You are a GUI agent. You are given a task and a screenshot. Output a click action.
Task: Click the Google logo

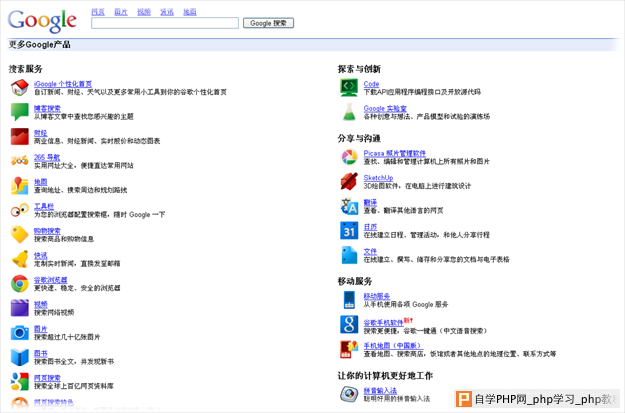pyautogui.click(x=42, y=21)
